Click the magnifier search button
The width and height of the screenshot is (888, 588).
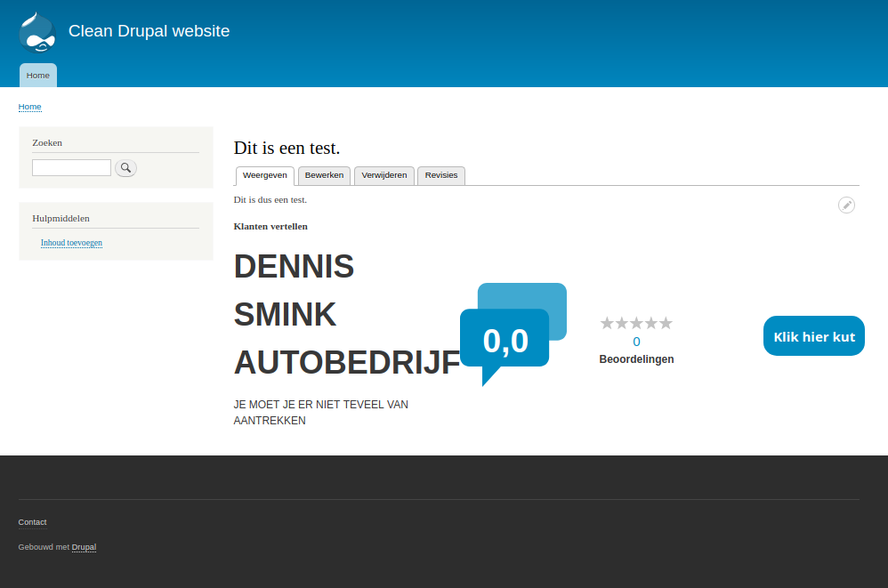click(x=125, y=168)
